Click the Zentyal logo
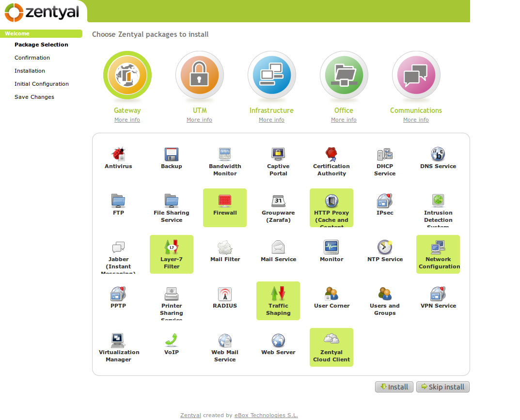520x420 pixels. tap(42, 13)
